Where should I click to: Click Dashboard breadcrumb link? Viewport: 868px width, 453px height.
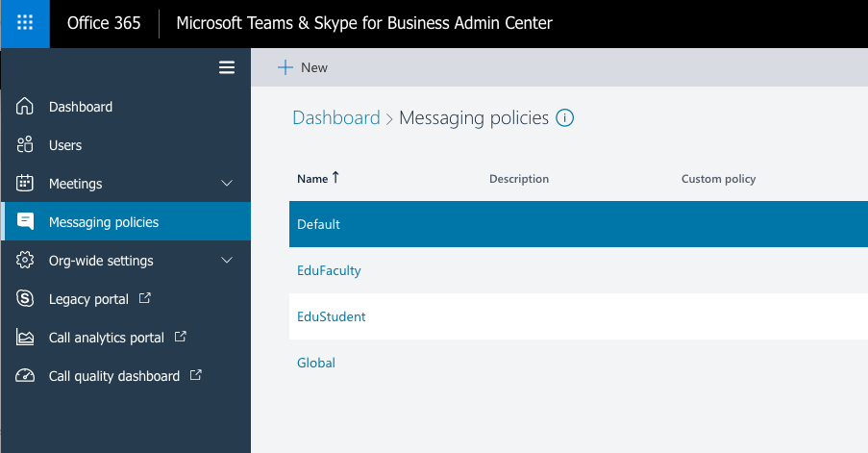pos(336,118)
